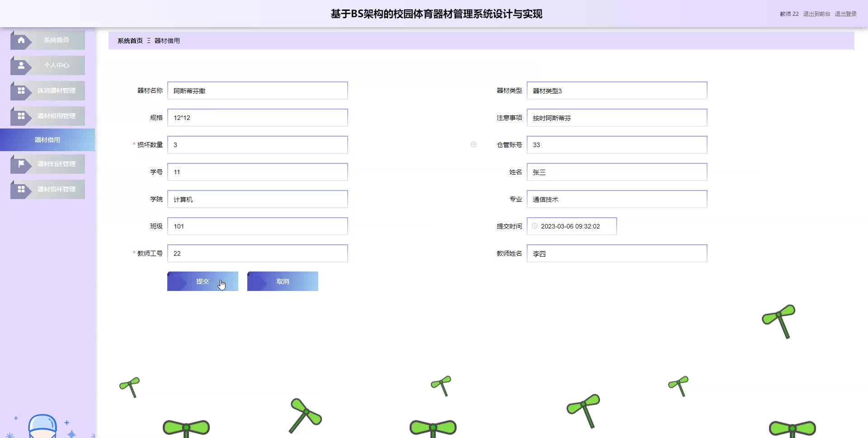
Task: Click the grid icon for 体育器材管理
Action: pos(21,91)
